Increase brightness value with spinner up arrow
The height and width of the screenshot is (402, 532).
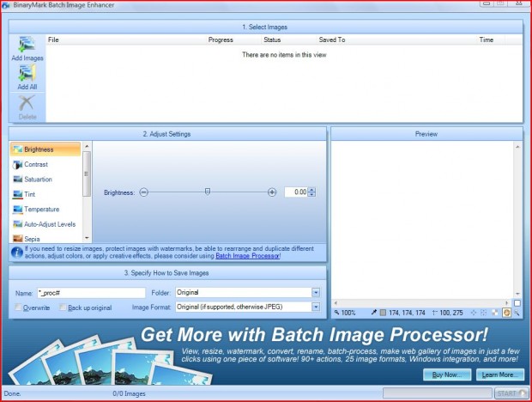[312, 190]
